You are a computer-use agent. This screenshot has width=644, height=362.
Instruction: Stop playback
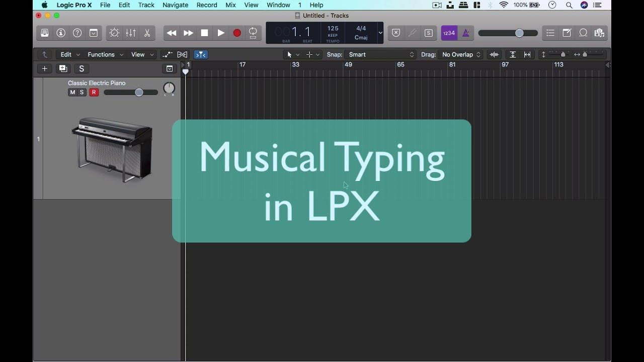point(204,33)
